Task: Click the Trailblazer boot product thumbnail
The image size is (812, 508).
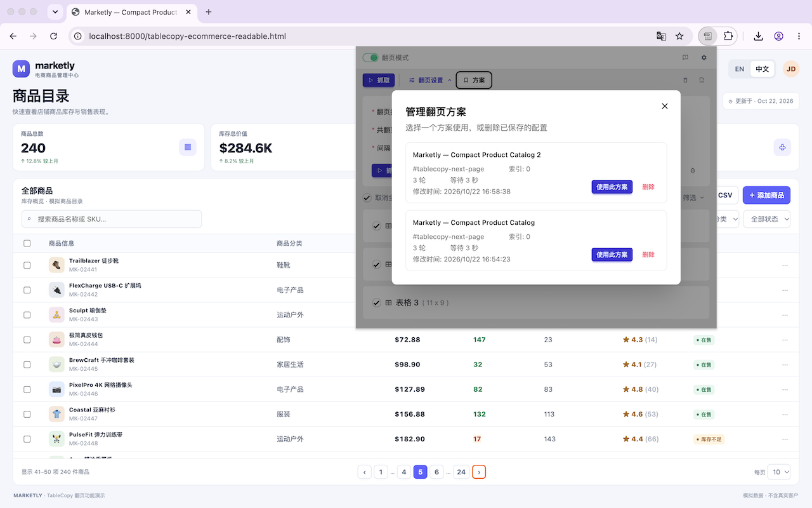Action: pos(56,265)
